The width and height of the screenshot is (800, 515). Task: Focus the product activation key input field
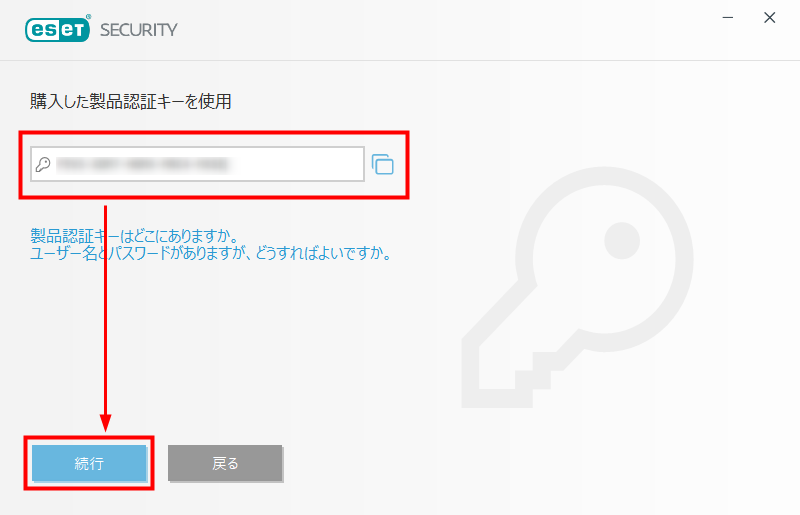pos(197,164)
